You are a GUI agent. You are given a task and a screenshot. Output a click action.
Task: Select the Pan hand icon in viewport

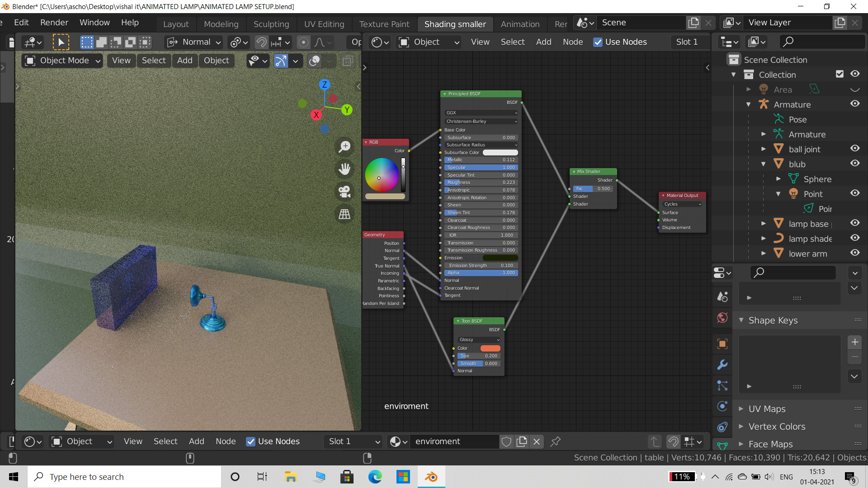coord(344,169)
